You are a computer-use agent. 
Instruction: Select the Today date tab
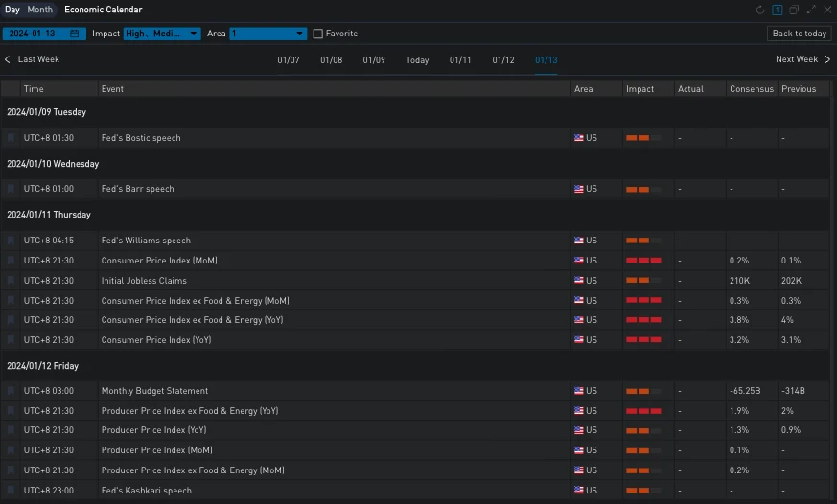(x=417, y=60)
